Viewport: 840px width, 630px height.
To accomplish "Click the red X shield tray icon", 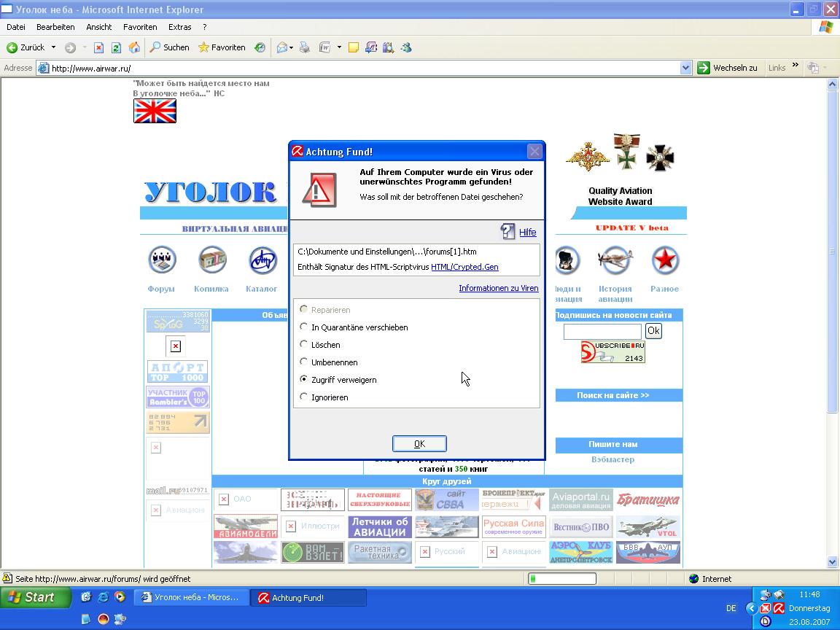I will (x=766, y=608).
